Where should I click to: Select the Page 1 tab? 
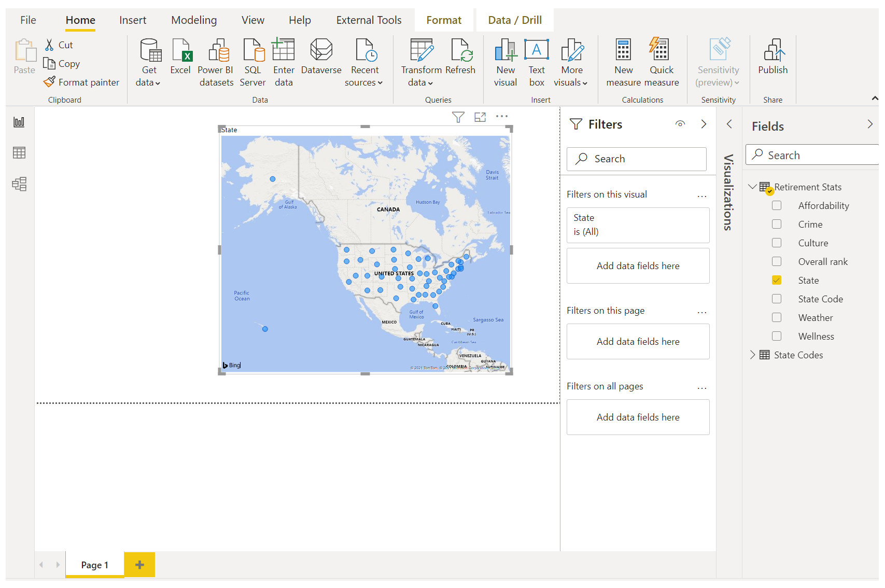(x=94, y=565)
